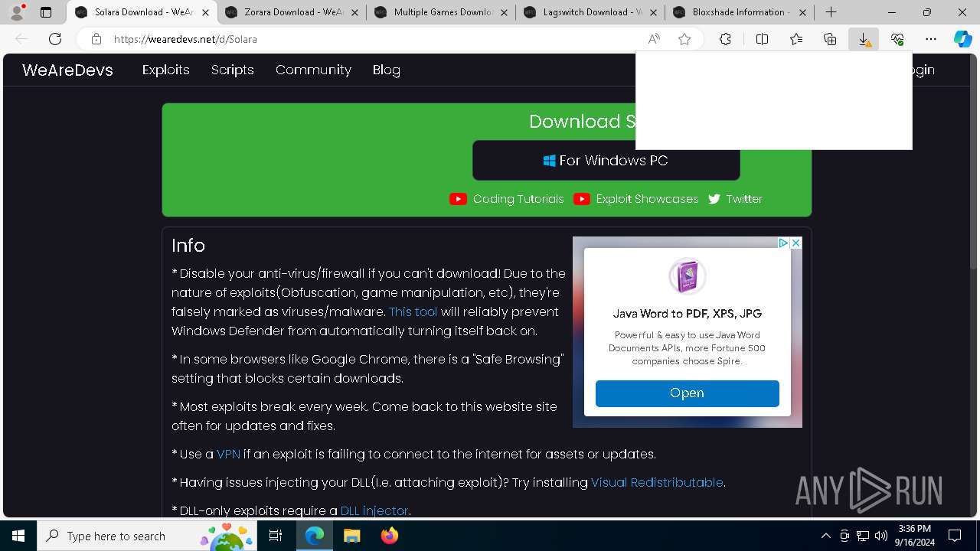Screen dimensions: 980x551
Task: Open the Scripts nav menu
Action: coord(232,70)
